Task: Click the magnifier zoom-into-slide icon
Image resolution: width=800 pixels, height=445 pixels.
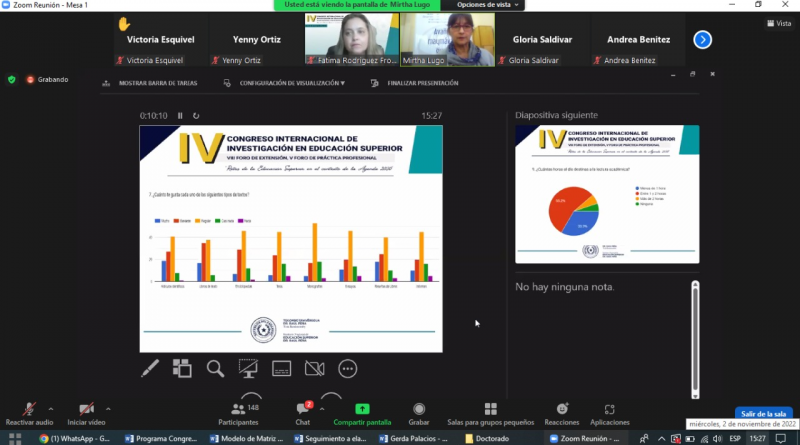Action: point(215,369)
